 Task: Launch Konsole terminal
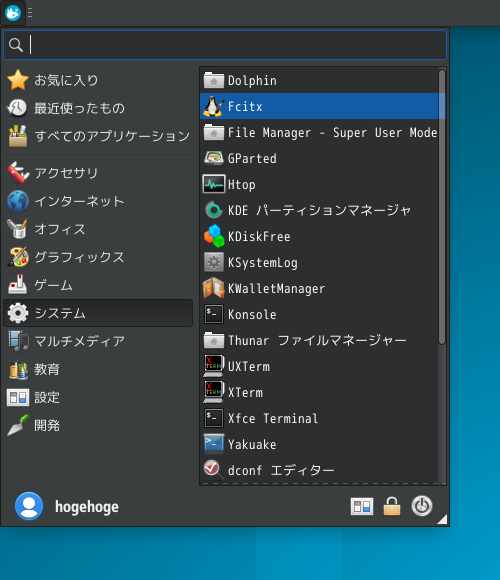tap(322, 314)
